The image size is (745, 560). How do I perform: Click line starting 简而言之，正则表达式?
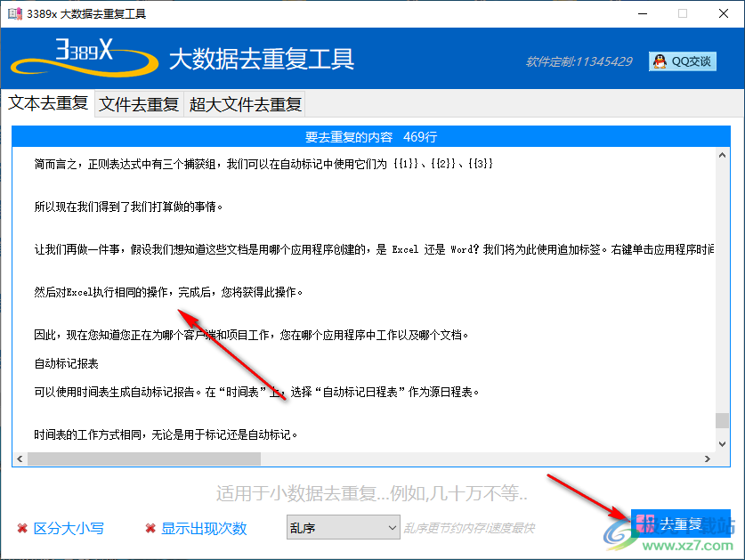pyautogui.click(x=263, y=164)
